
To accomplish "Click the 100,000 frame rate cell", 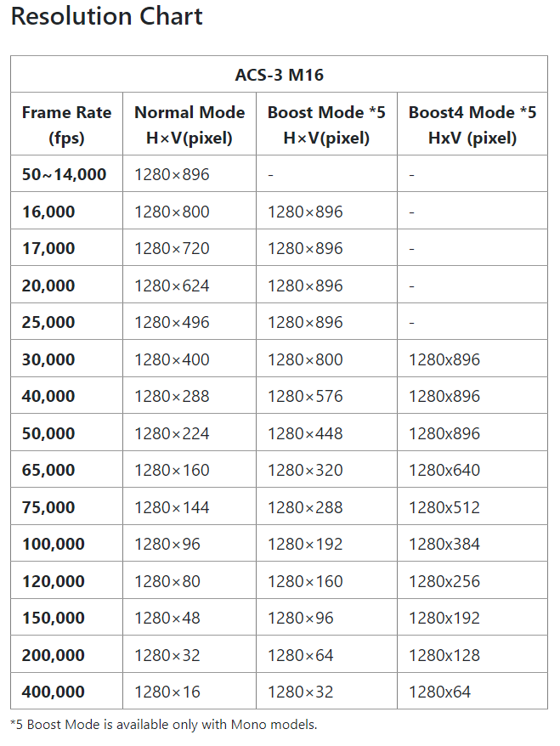I will pos(54,545).
